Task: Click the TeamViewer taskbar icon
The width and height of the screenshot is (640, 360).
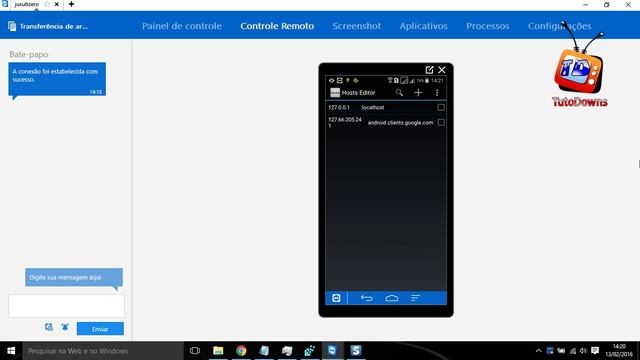Action: click(333, 351)
